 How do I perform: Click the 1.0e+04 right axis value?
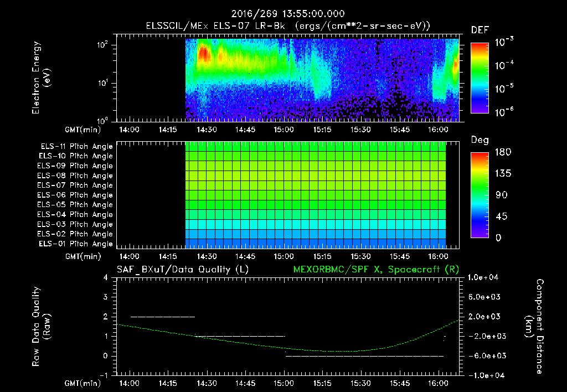[483, 278]
